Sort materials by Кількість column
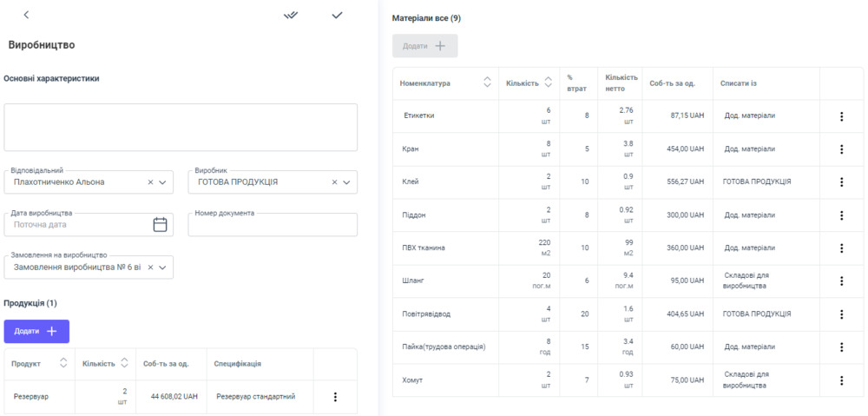This screenshot has height=416, width=868. pyautogui.click(x=548, y=83)
